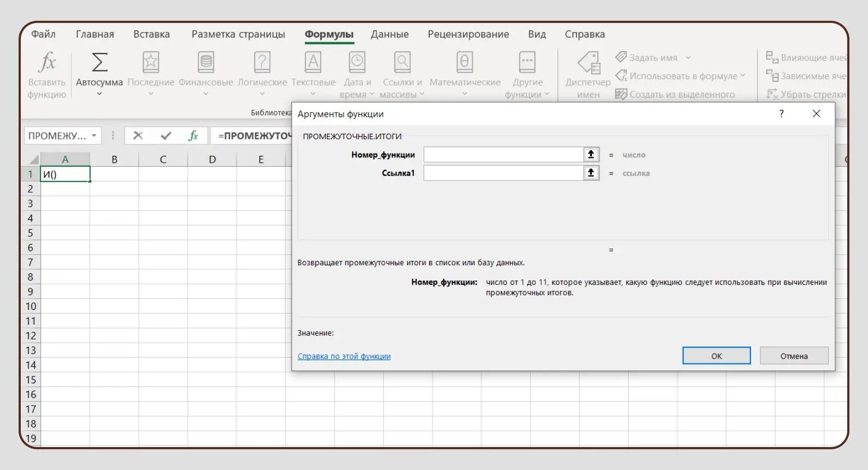Switch to the Разметка страницы tab
The width and height of the screenshot is (868, 470).
(238, 34)
